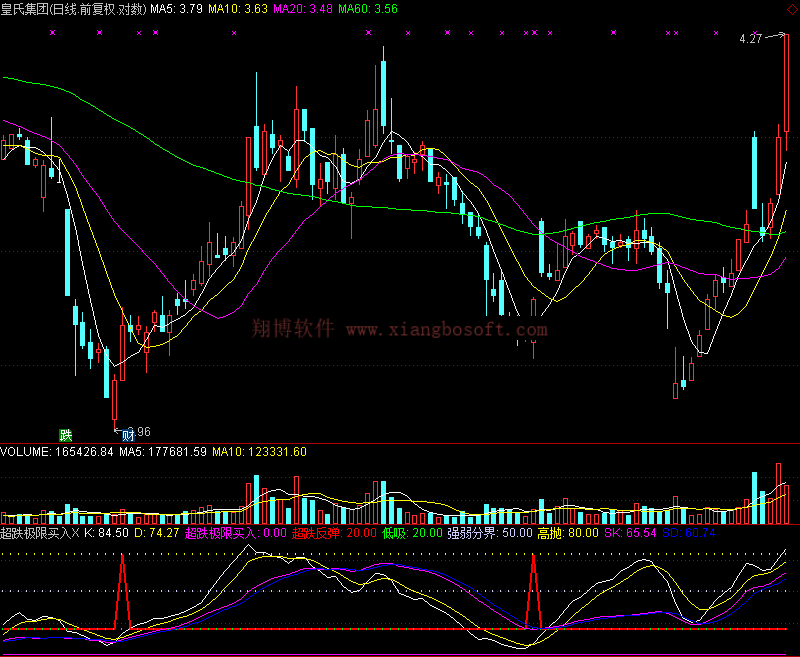Click the magenta SK: 65.54 label
This screenshot has width=800, height=657.
pos(630,533)
